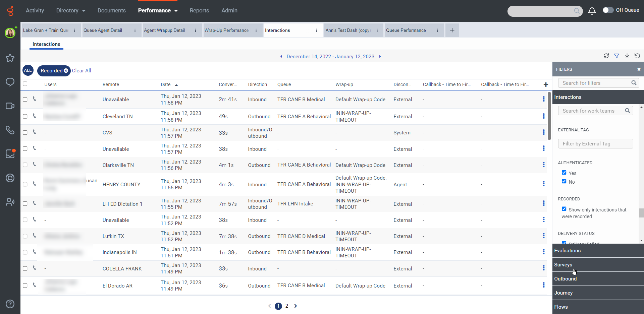
Task: Open options menu for Queue Agent Detail tab
Action: (135, 30)
